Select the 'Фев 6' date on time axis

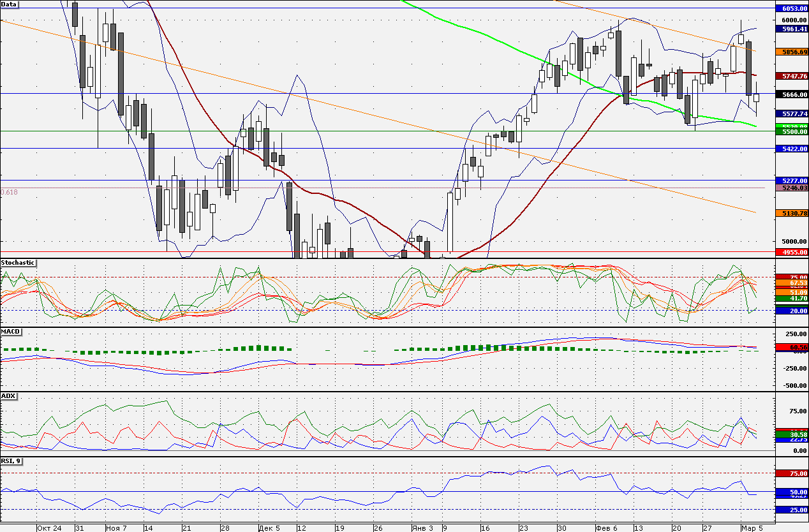tap(607, 528)
